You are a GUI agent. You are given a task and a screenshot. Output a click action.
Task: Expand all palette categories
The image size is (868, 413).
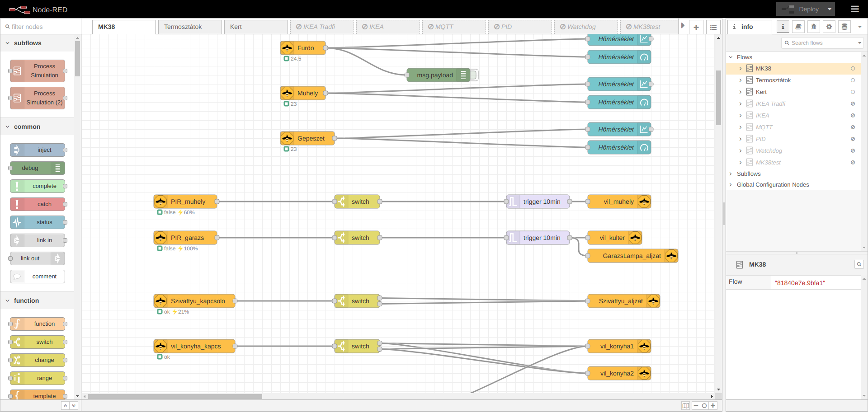[74, 406]
